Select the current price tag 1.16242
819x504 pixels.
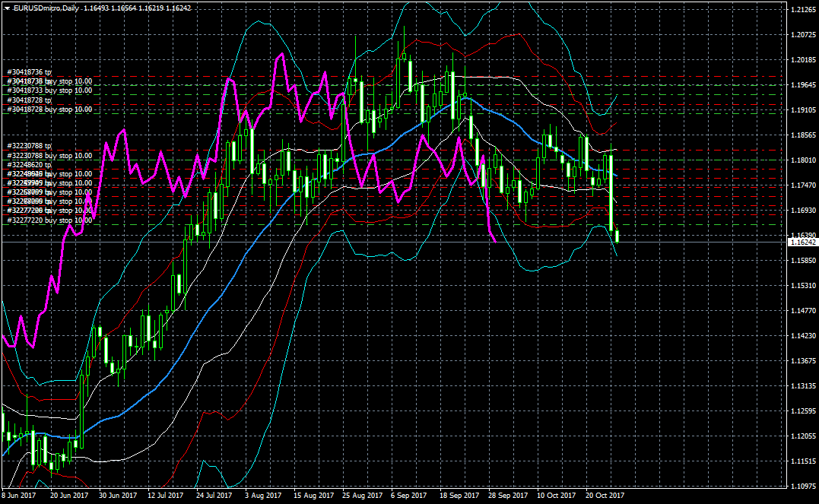[x=802, y=242]
